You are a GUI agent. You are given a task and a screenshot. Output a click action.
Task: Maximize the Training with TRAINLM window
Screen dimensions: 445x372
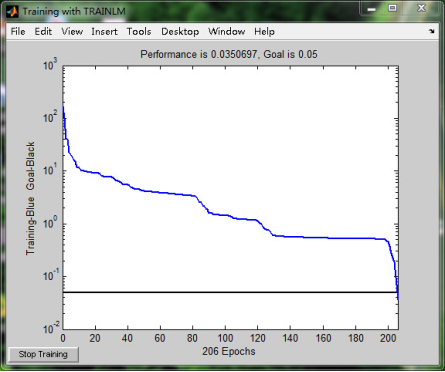coord(392,8)
